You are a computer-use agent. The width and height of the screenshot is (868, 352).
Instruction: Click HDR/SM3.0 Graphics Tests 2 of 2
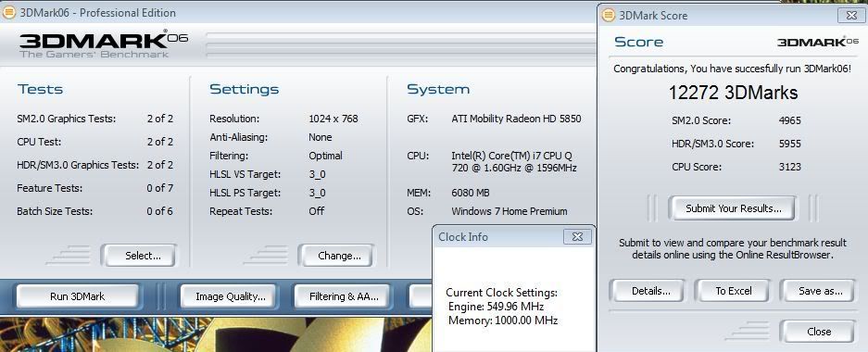point(160,165)
